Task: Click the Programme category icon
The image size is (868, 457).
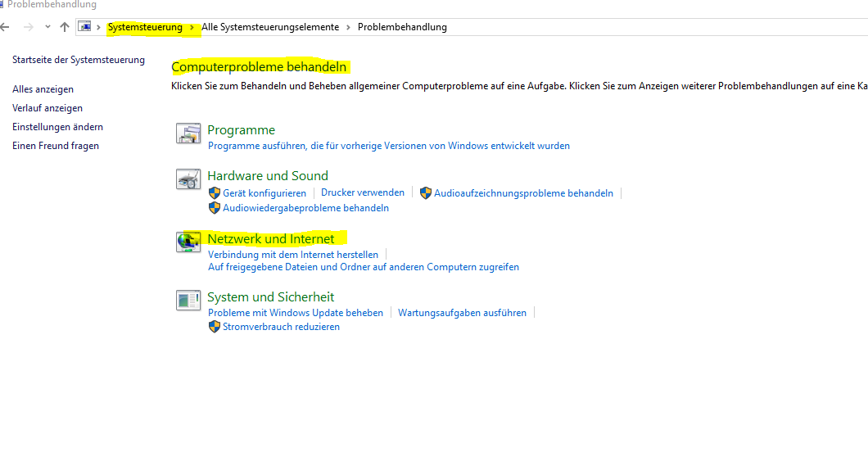Action: point(188,133)
